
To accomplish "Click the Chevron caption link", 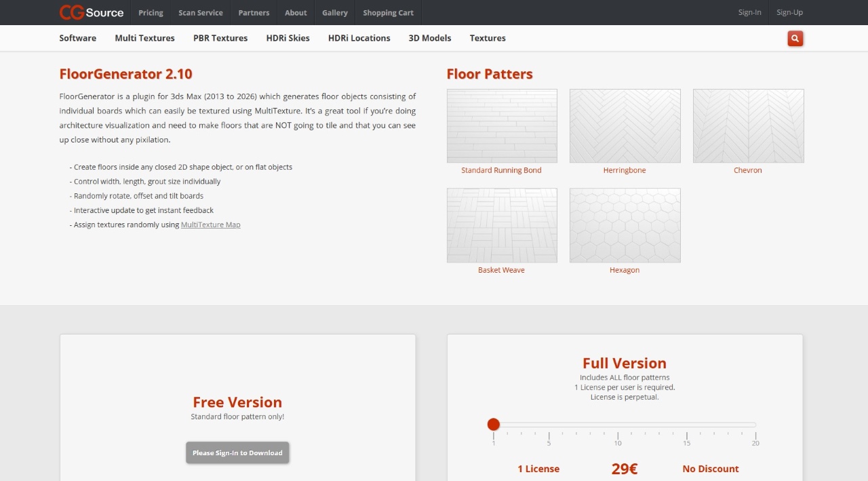I will point(748,170).
